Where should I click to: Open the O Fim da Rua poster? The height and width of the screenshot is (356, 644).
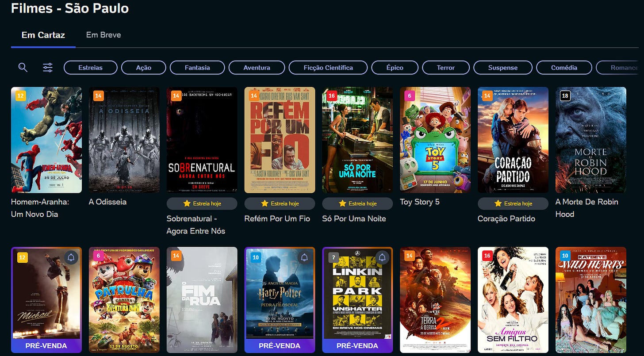pyautogui.click(x=202, y=300)
